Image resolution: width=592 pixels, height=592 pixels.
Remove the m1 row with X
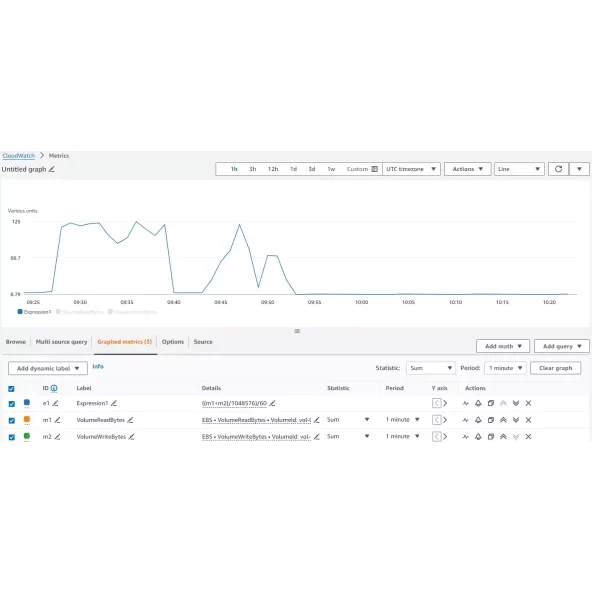point(528,420)
